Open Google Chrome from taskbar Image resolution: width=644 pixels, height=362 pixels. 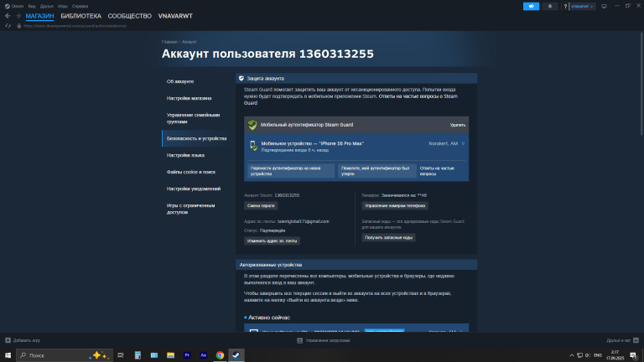point(220,355)
